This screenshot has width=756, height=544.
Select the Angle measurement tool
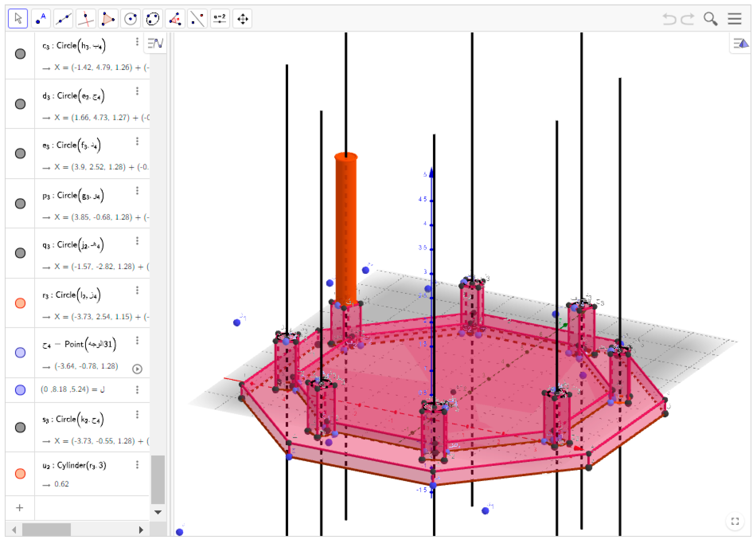tap(175, 19)
